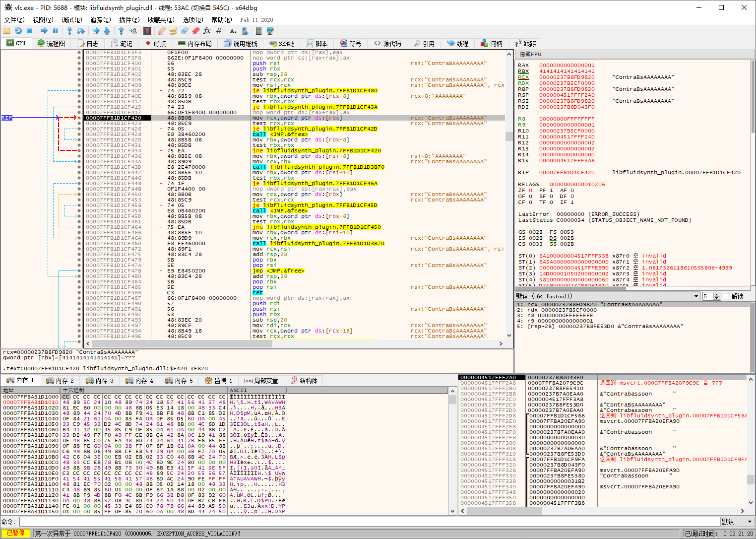Enable the 解锁 checkbox in the arguments panel
Viewport: 756px width, 539px height.
pyautogui.click(x=726, y=296)
